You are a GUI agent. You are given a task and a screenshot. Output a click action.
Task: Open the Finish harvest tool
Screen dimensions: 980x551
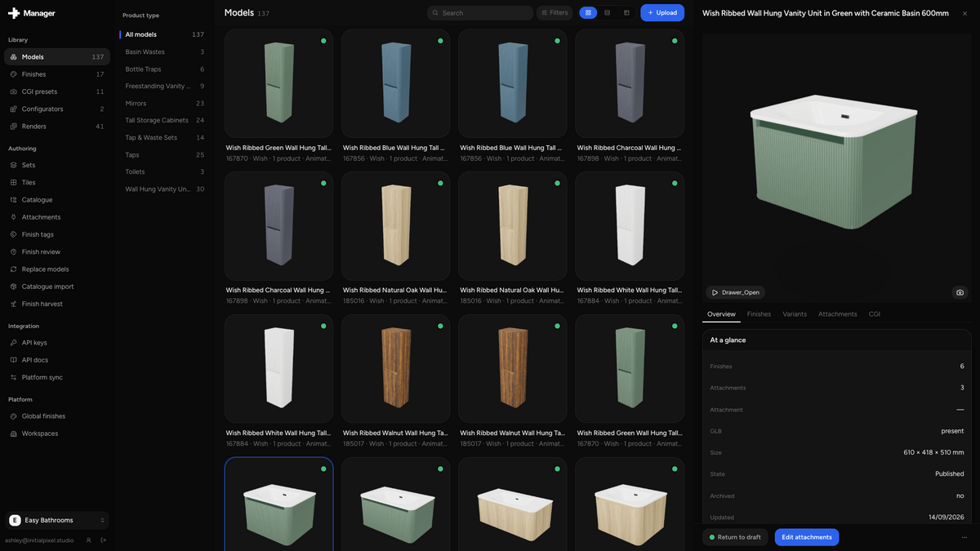pyautogui.click(x=56, y=304)
